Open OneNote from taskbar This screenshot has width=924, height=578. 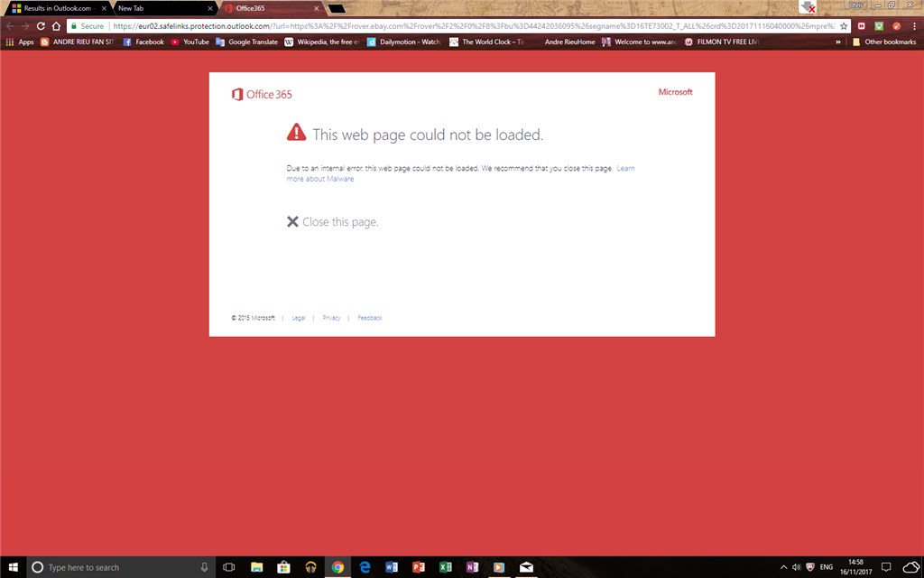coord(472,567)
